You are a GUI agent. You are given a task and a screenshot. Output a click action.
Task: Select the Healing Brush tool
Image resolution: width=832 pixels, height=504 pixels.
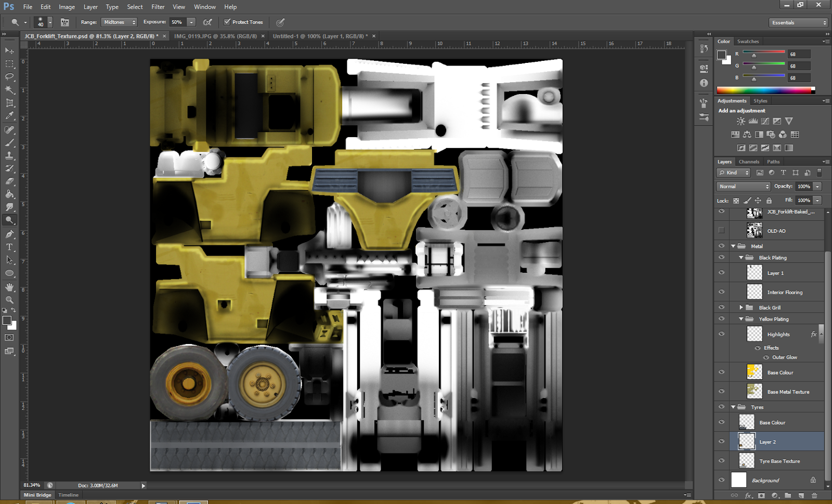9,129
